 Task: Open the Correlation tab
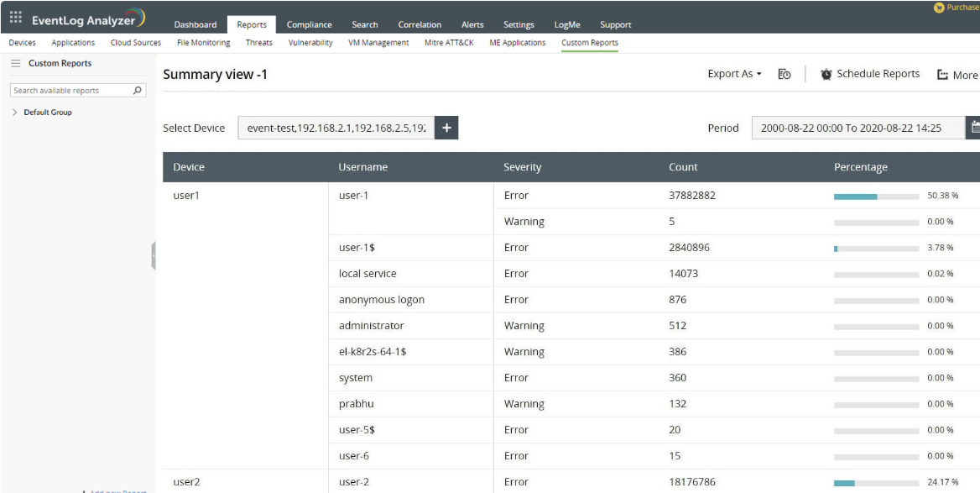pyautogui.click(x=420, y=25)
